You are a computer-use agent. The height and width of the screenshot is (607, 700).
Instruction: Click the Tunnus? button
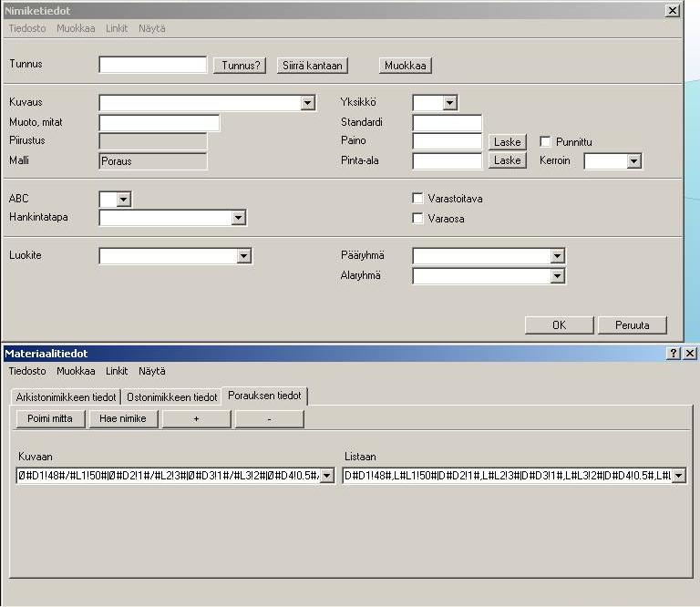coord(242,66)
